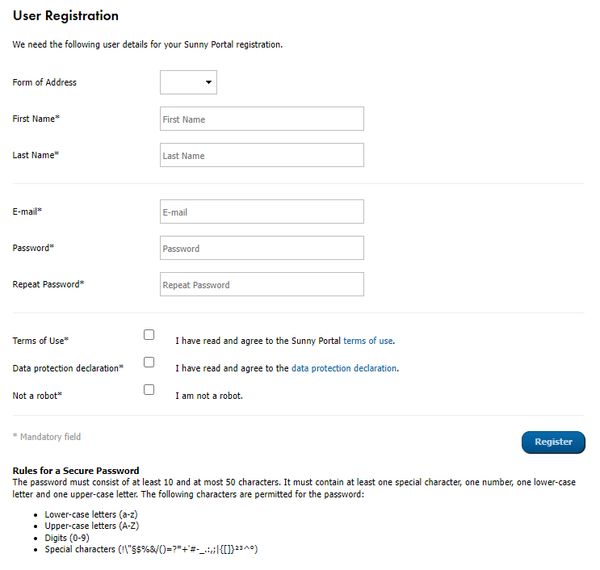Click the Last Name input field
The width and height of the screenshot is (600, 570).
pyautogui.click(x=261, y=155)
